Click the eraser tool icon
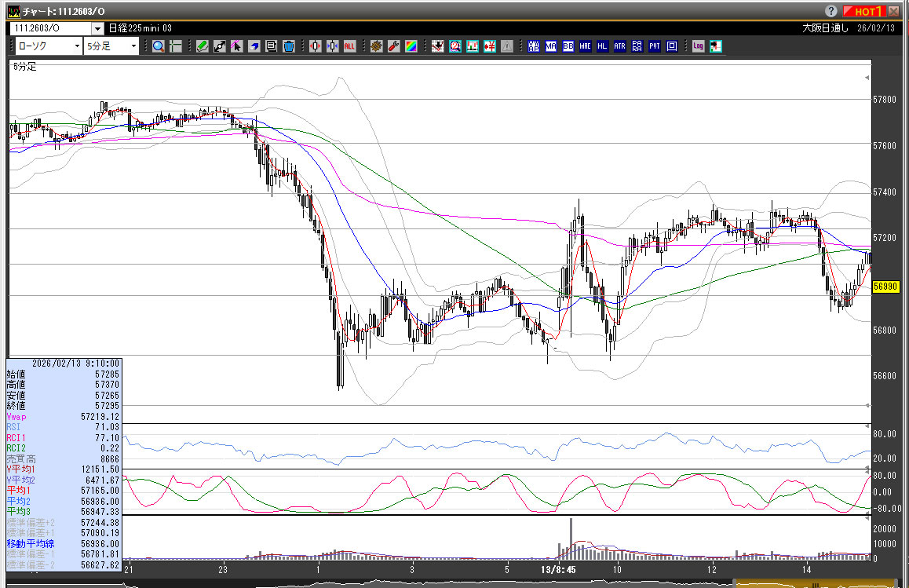909x588 pixels. tap(254, 46)
